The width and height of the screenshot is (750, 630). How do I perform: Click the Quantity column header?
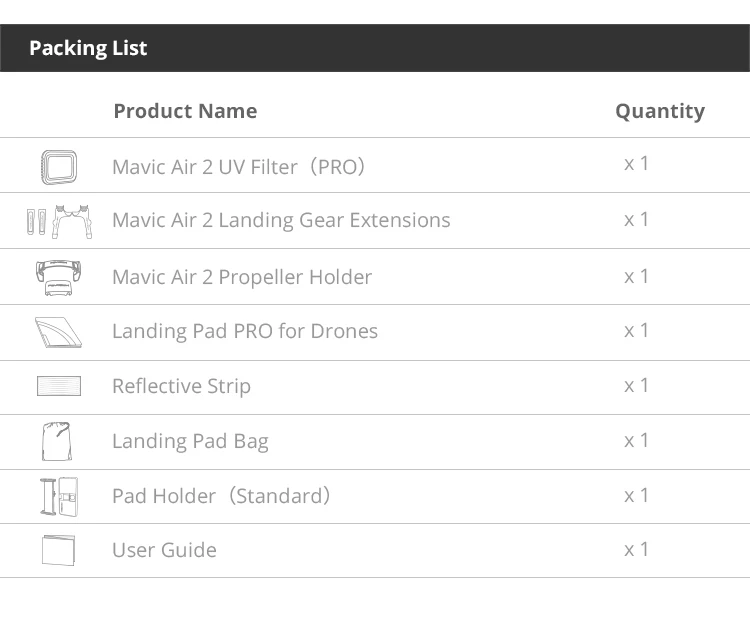pyautogui.click(x=659, y=111)
